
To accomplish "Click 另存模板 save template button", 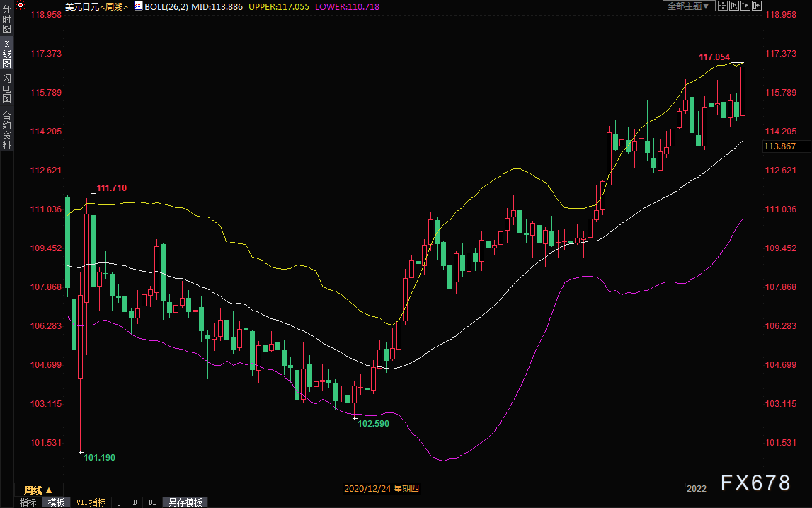I will point(185,502).
